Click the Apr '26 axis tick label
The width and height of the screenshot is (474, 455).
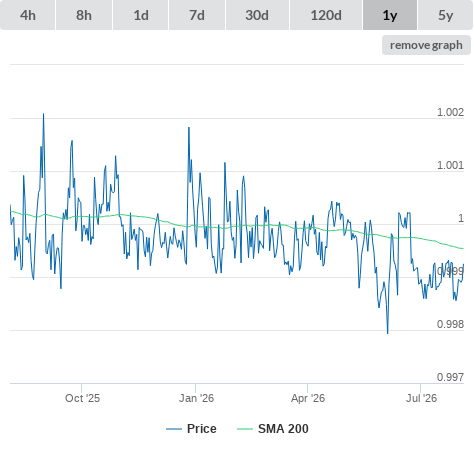pyautogui.click(x=308, y=398)
